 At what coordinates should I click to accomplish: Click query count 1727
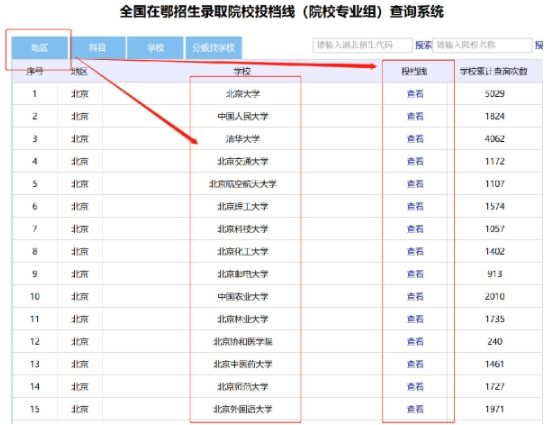point(495,386)
